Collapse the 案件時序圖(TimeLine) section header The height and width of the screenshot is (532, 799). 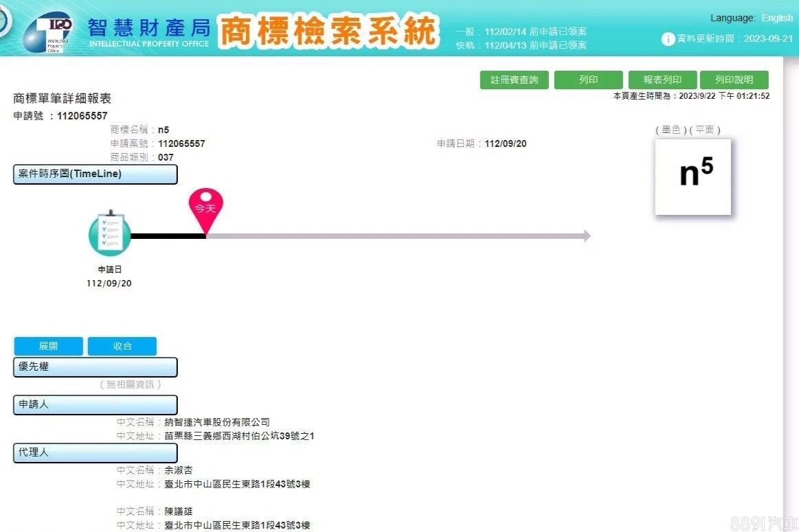point(95,174)
